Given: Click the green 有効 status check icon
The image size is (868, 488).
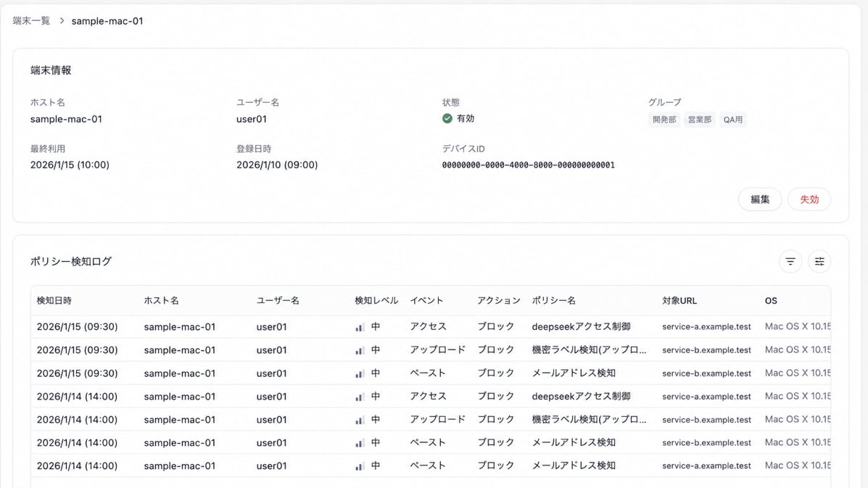Looking at the screenshot, I should click(447, 118).
